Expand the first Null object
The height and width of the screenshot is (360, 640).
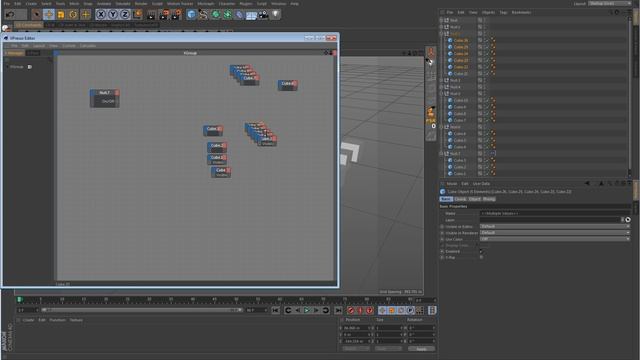pyautogui.click(x=441, y=20)
